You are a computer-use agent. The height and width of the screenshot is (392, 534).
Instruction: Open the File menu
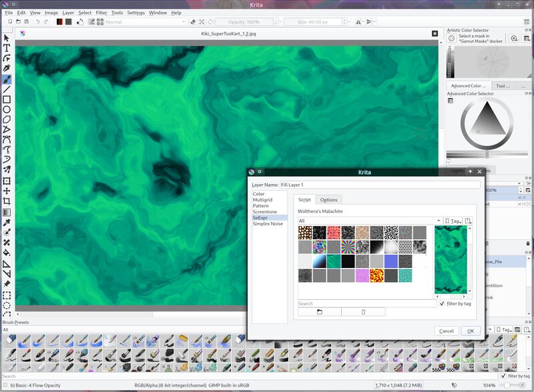click(x=9, y=13)
